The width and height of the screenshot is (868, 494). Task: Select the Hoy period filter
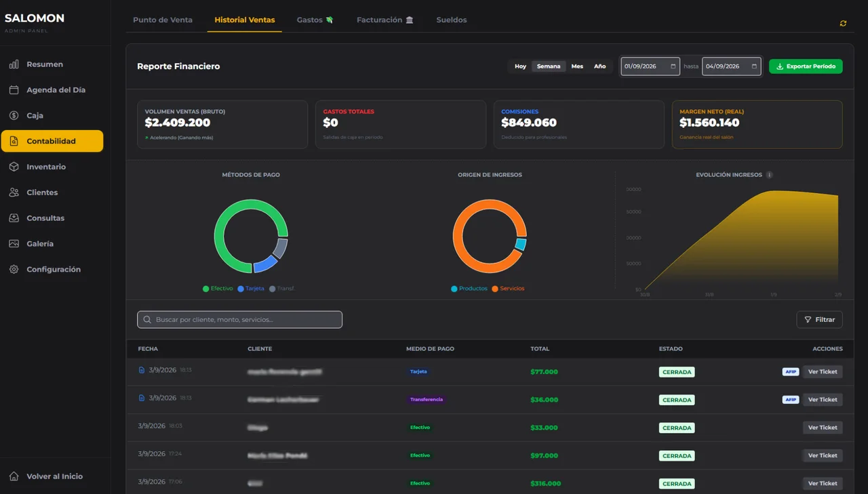click(520, 66)
